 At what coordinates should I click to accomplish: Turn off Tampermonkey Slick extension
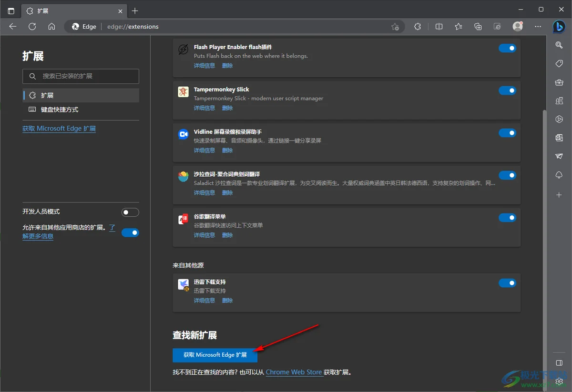(507, 90)
